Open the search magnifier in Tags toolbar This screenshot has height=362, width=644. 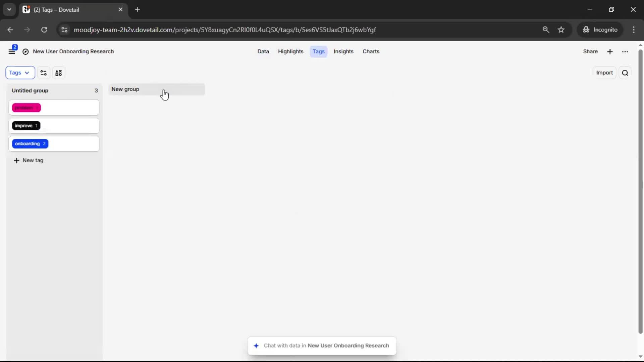pyautogui.click(x=625, y=73)
